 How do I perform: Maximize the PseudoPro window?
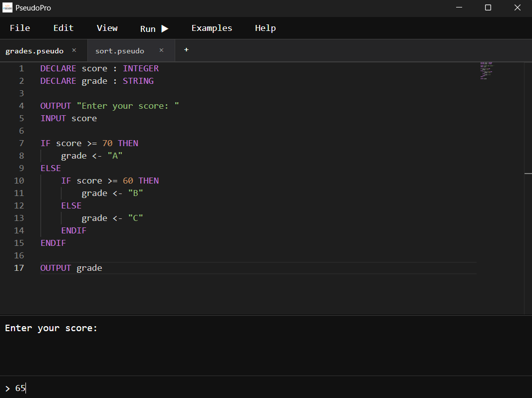point(488,7)
